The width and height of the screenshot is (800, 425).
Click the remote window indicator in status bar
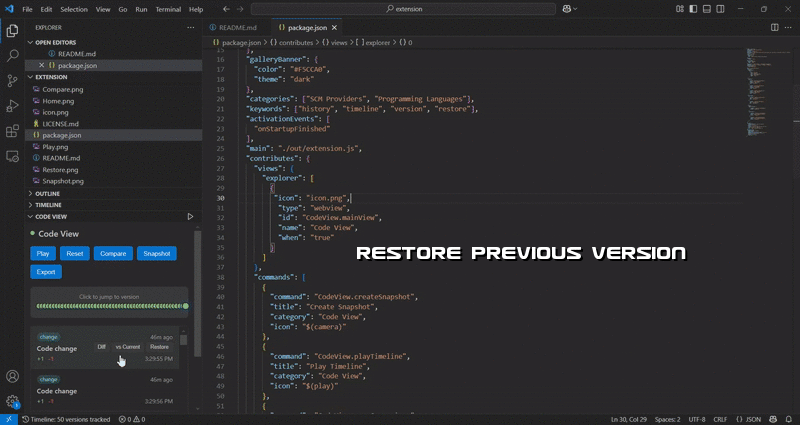tap(9, 419)
